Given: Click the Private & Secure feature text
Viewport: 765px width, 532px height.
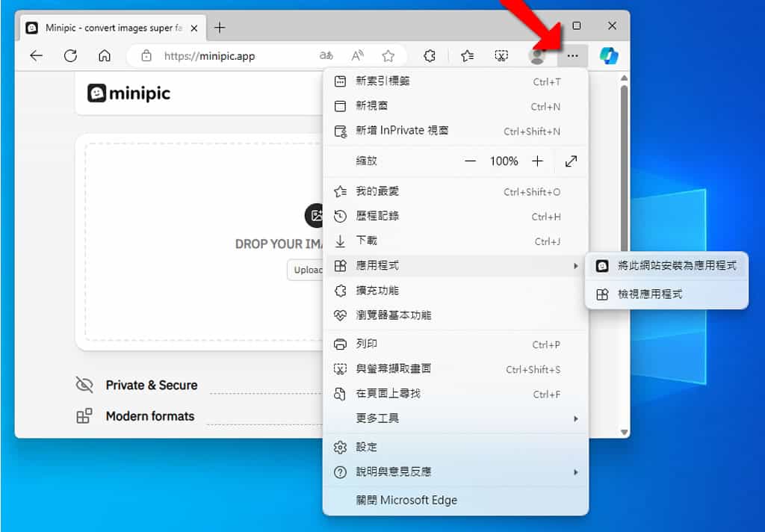Looking at the screenshot, I should pos(151,385).
